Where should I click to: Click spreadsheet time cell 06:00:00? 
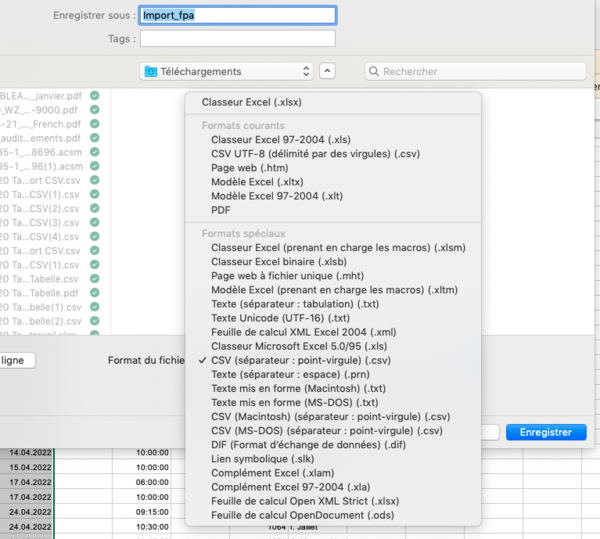[x=142, y=482]
